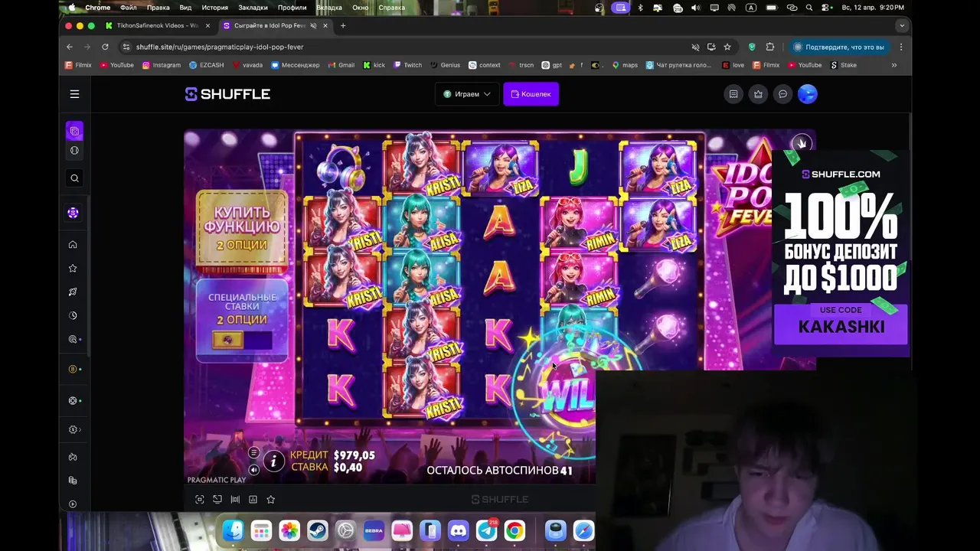Image resolution: width=980 pixels, height=551 pixels.
Task: Open the game statistics chart icon
Action: [x=253, y=499]
